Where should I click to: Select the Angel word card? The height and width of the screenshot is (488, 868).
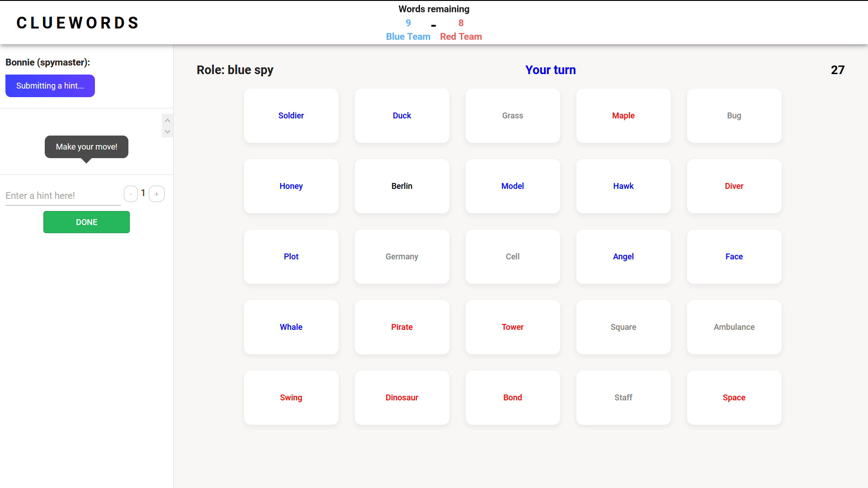pyautogui.click(x=623, y=257)
